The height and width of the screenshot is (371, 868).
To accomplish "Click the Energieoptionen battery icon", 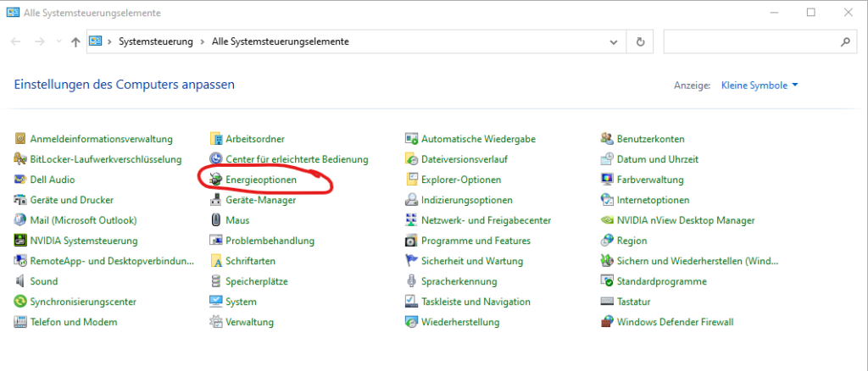I will click(216, 180).
